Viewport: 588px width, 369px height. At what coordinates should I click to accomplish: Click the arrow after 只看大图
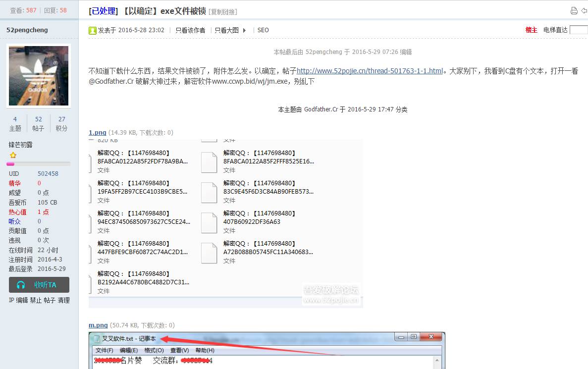pyautogui.click(x=244, y=30)
